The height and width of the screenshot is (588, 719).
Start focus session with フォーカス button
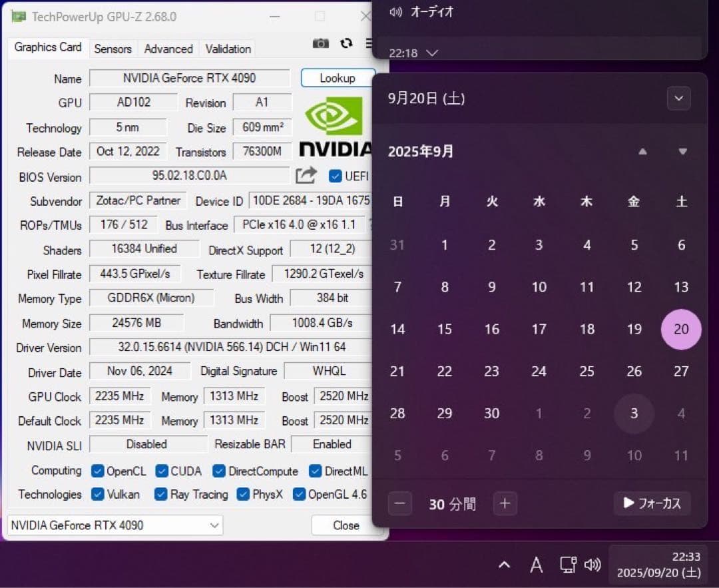[x=652, y=504]
